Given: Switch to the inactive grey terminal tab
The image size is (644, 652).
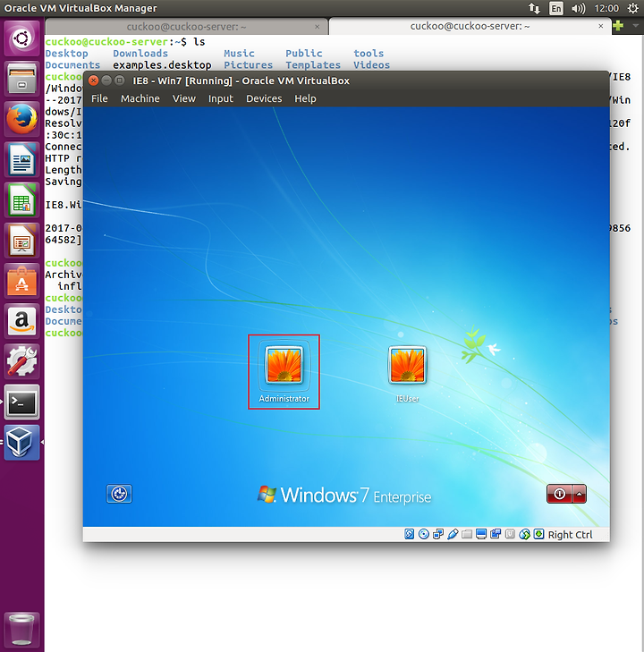Looking at the screenshot, I should 186,27.
